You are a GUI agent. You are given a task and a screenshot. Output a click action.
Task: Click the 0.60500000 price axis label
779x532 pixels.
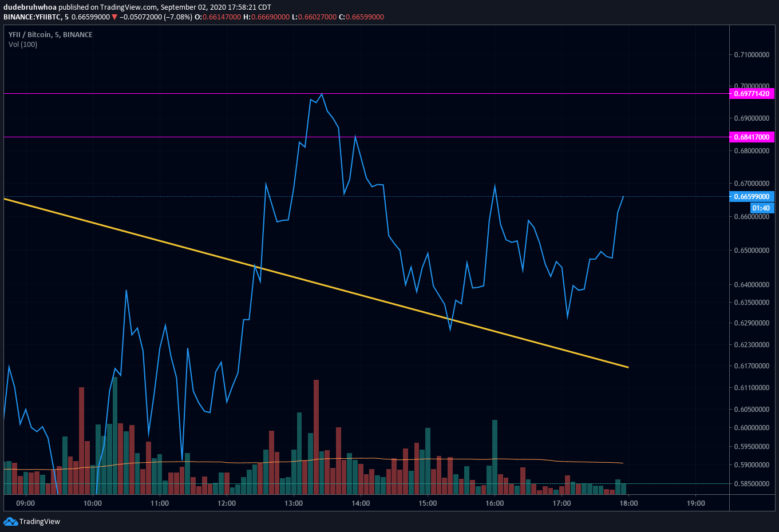click(752, 410)
